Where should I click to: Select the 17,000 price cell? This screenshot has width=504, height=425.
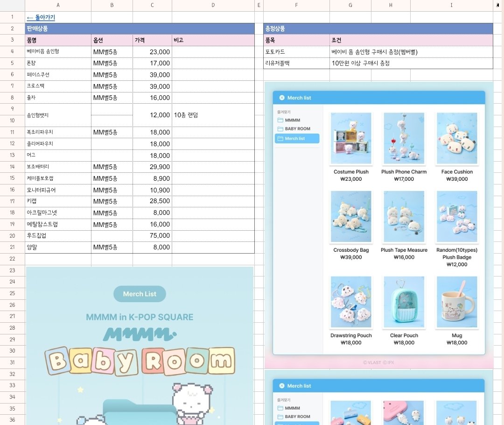point(152,63)
